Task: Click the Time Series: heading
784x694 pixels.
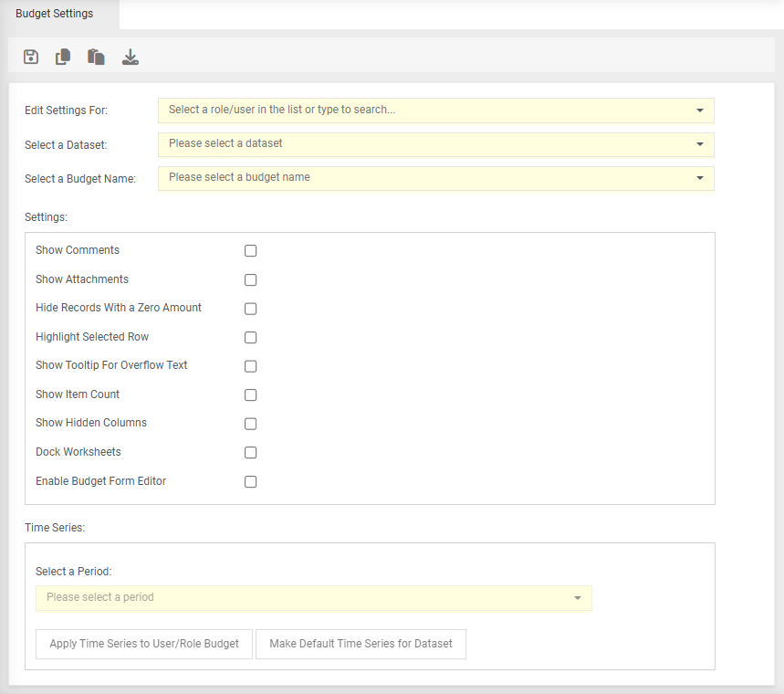Action: click(55, 528)
